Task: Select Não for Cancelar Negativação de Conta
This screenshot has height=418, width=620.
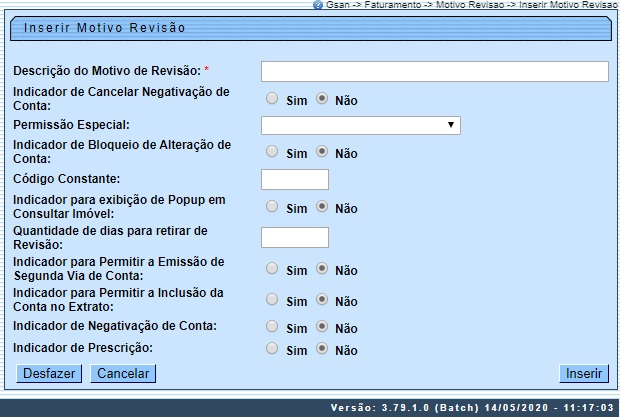Action: 322,98
